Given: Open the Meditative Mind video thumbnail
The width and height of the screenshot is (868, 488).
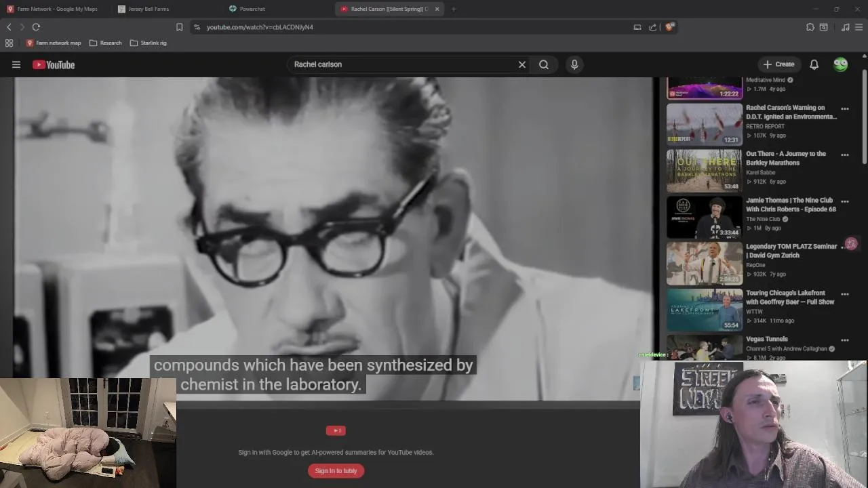Looking at the screenshot, I should (705, 88).
